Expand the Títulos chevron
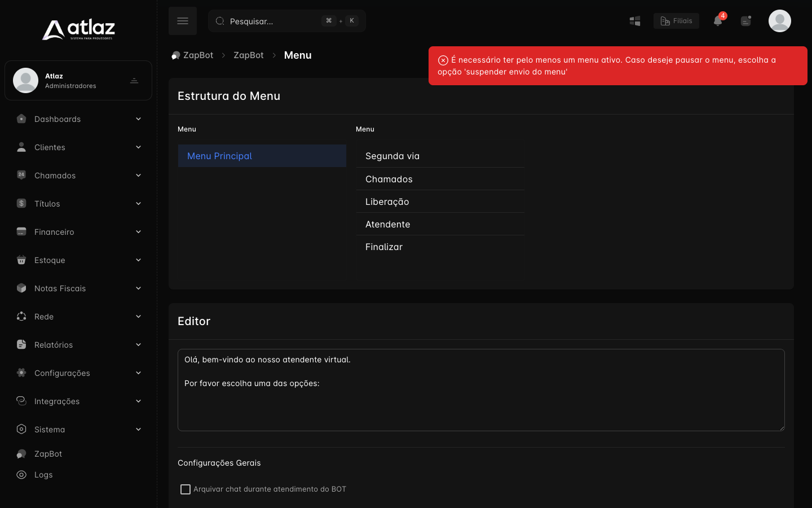This screenshot has width=812, height=508. click(138, 203)
